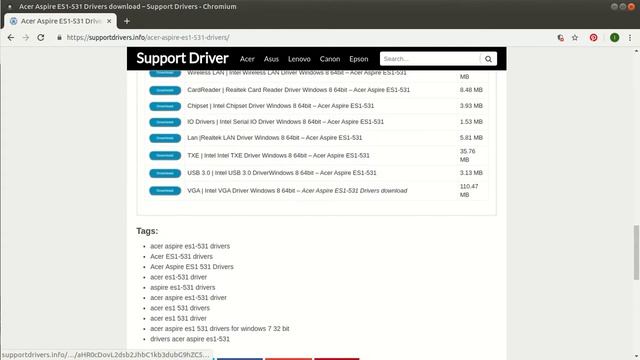Download the Intel TXE driver
640x360 pixels.
pos(165,156)
